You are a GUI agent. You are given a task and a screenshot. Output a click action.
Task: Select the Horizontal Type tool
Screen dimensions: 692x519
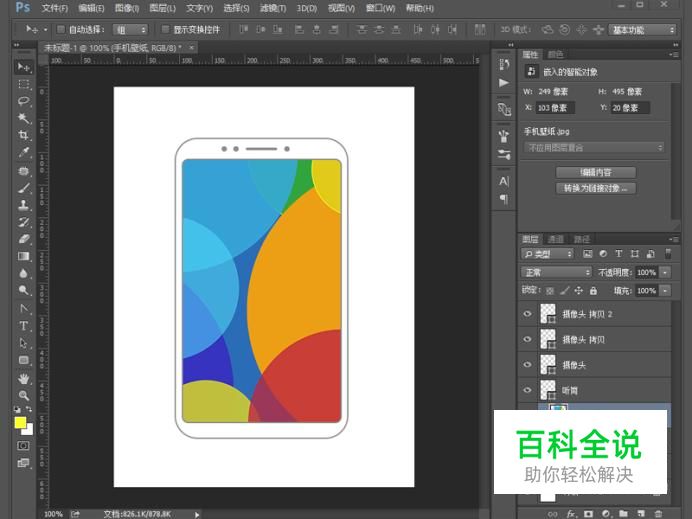tap(23, 326)
